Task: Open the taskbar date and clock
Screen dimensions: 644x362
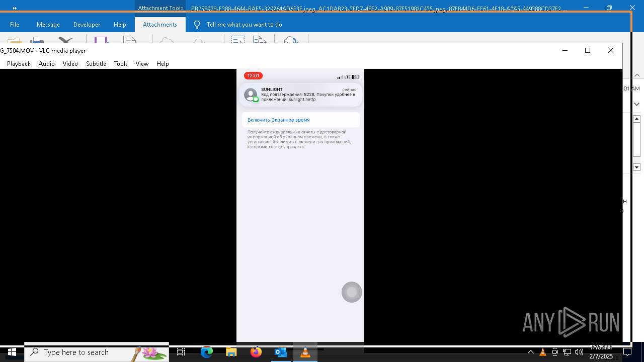Action: (x=601, y=352)
